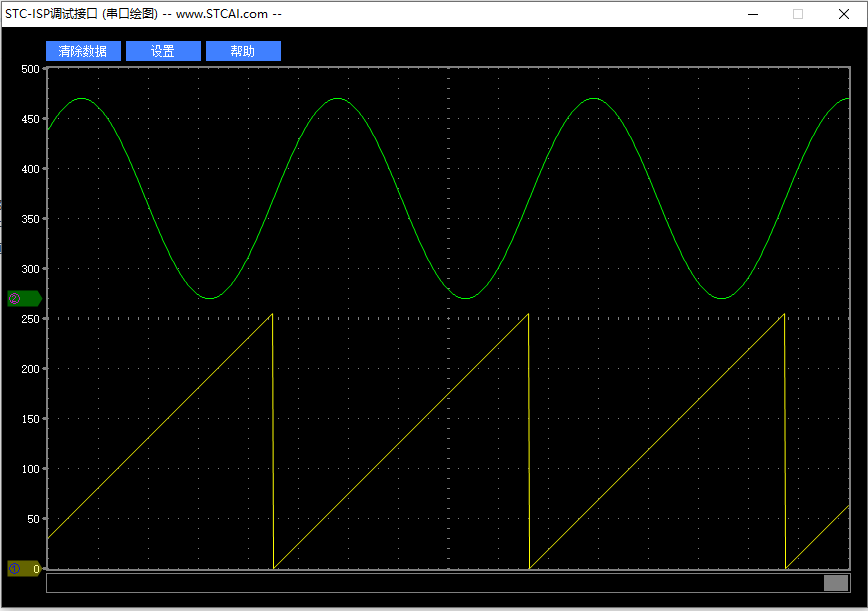This screenshot has width=868, height=611.
Task: Click the window title bar text
Action: tap(143, 14)
